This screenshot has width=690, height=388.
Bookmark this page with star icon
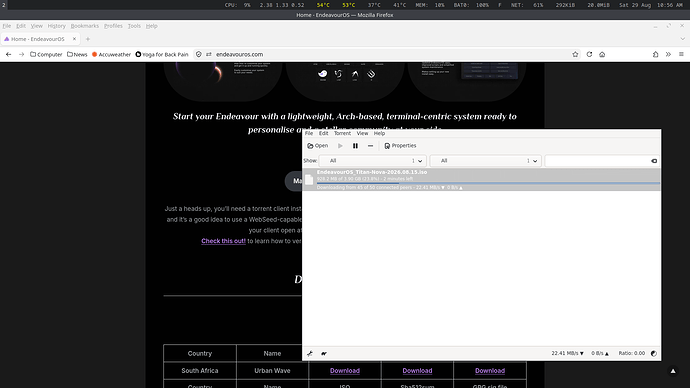[575, 55]
